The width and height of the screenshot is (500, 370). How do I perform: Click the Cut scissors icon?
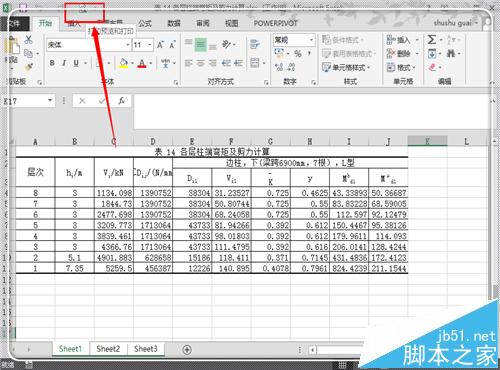tap(28, 40)
